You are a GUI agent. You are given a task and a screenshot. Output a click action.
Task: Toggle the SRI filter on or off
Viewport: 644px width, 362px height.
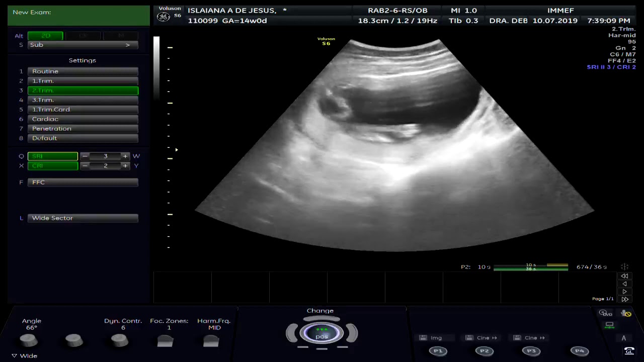tap(53, 156)
